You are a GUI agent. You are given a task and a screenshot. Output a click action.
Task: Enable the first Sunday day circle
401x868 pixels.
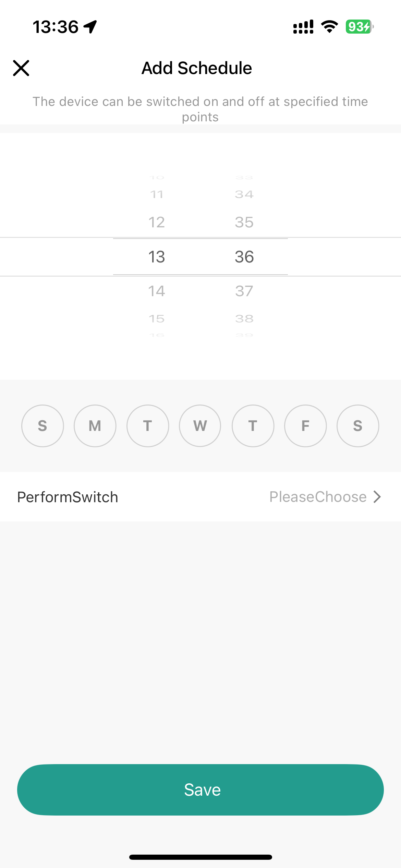pos(42,426)
